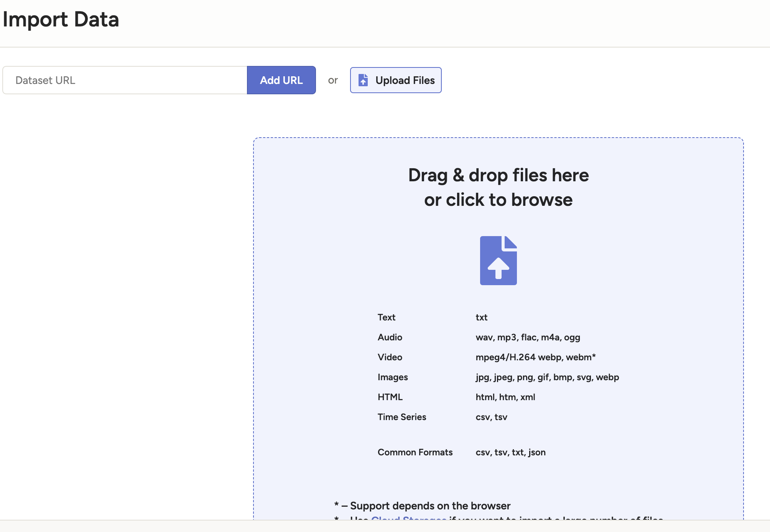Click the Dataset URL input field
The width and height of the screenshot is (770, 532).
tap(125, 80)
